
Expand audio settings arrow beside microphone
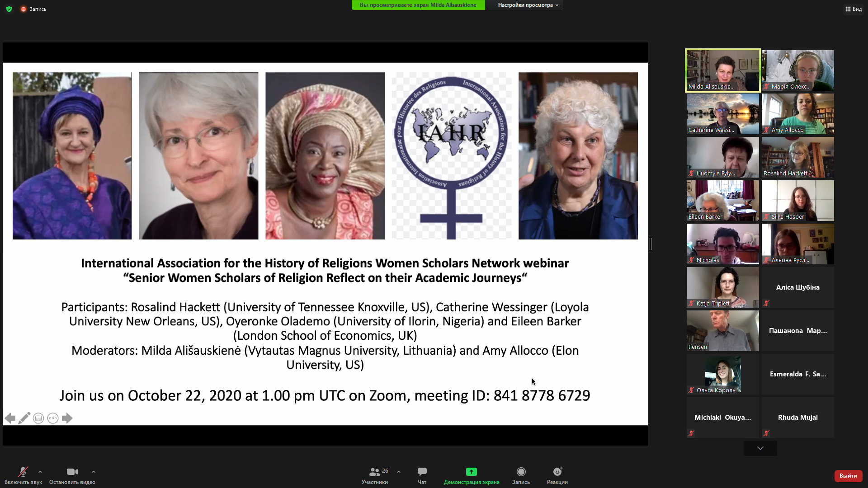click(40, 472)
